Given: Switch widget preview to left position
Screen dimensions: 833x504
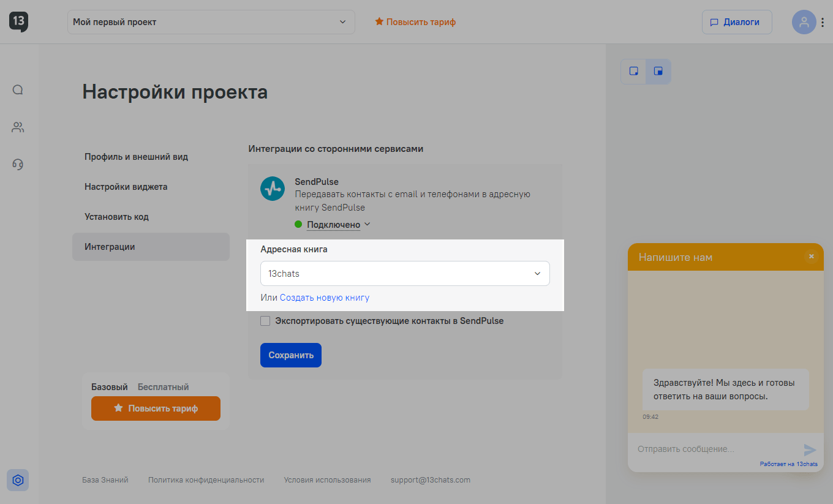Looking at the screenshot, I should (633, 71).
